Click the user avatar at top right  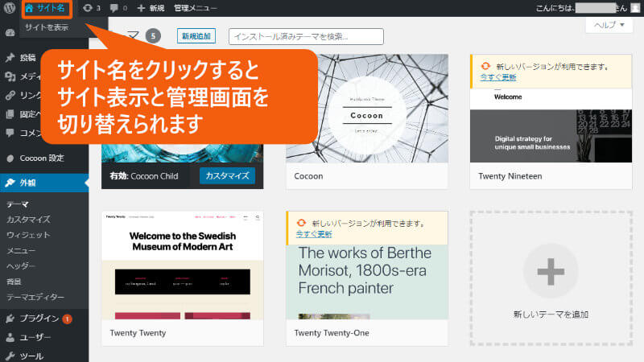(x=635, y=8)
